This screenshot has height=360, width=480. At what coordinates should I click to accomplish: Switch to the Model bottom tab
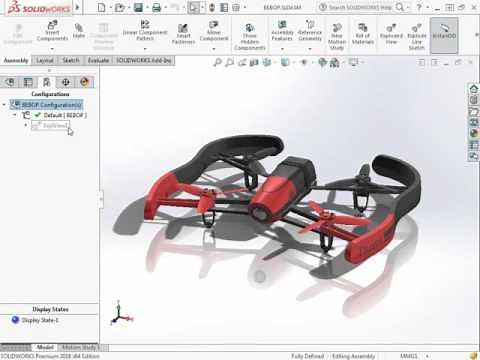pyautogui.click(x=45, y=347)
